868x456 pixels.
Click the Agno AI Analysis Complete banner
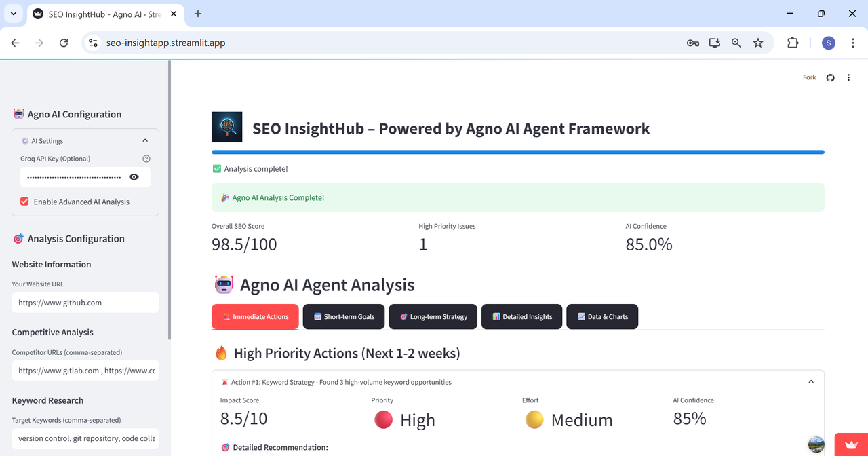pos(518,197)
